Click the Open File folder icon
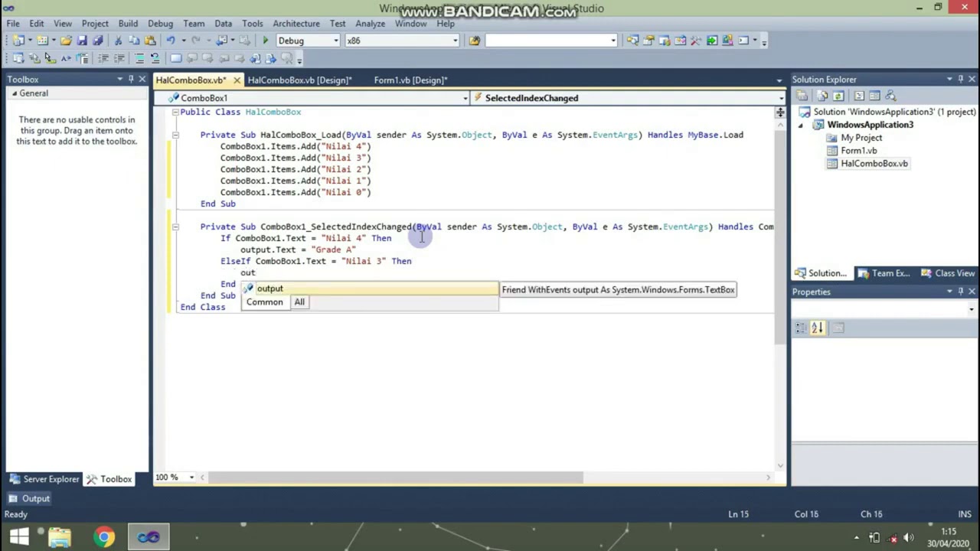The width and height of the screenshot is (980, 551). click(x=66, y=41)
